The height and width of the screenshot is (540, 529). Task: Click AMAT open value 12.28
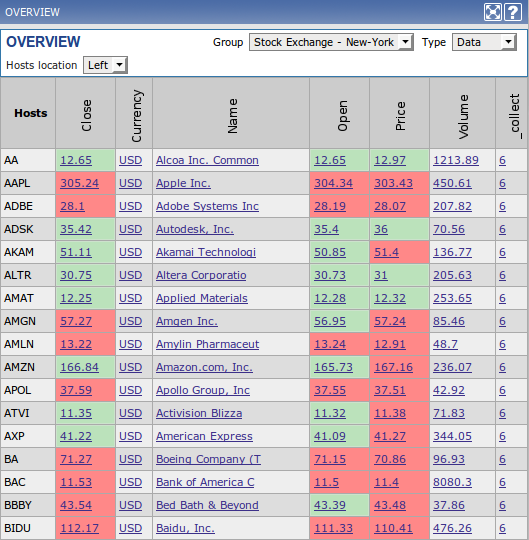pyautogui.click(x=330, y=298)
